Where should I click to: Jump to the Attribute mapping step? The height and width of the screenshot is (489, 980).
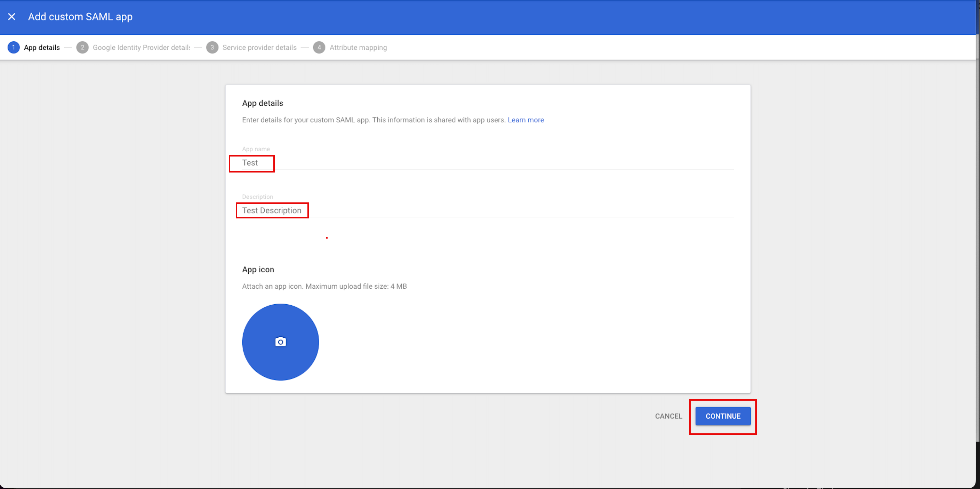click(x=358, y=48)
